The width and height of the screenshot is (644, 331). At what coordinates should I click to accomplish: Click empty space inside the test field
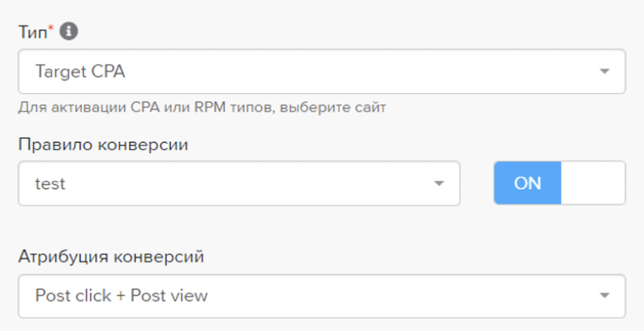254,183
